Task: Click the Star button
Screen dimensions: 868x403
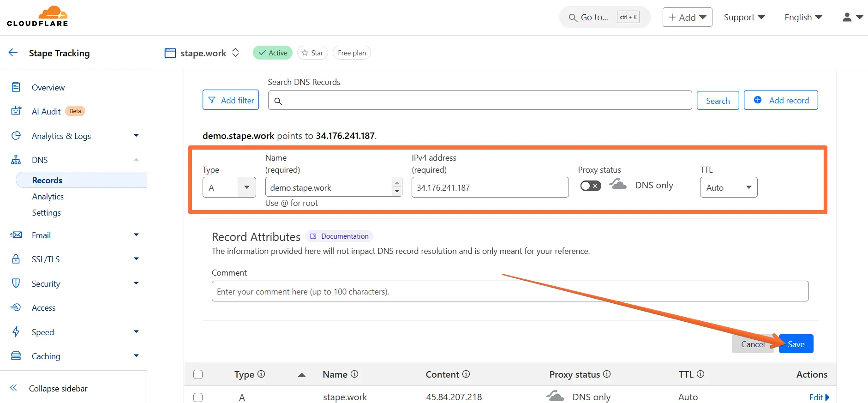Action: point(312,53)
